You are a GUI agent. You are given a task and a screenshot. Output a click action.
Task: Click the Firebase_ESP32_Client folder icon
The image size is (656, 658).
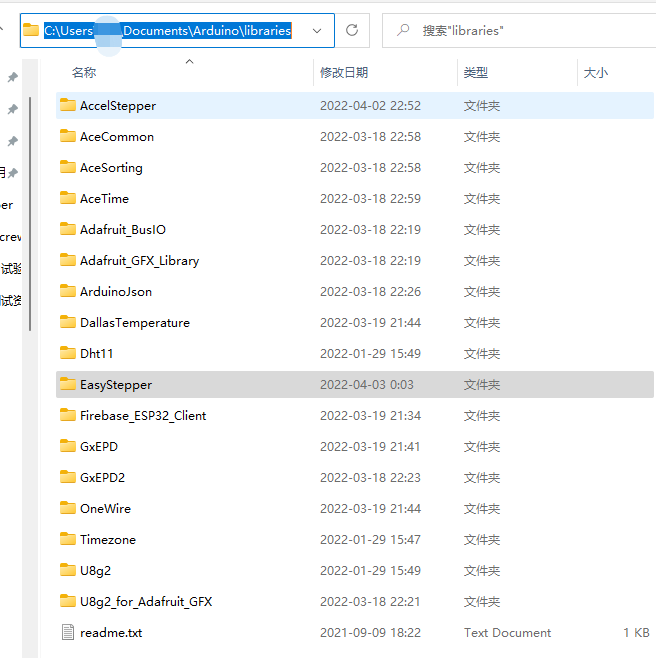pyautogui.click(x=68, y=415)
